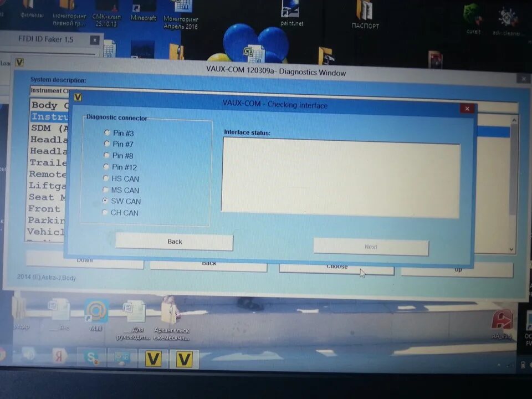Click the System description field
Viewport: 532px width, 399px height.
[273, 99]
